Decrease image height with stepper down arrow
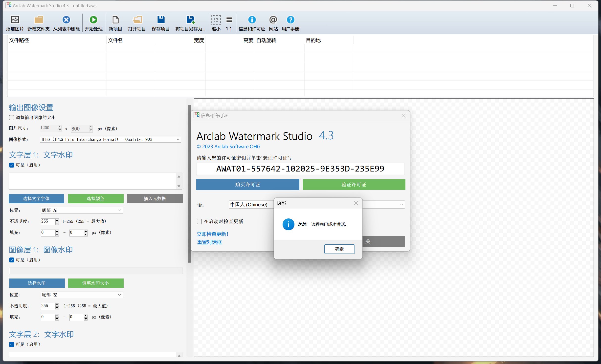This screenshot has width=601, height=364. tap(91, 130)
